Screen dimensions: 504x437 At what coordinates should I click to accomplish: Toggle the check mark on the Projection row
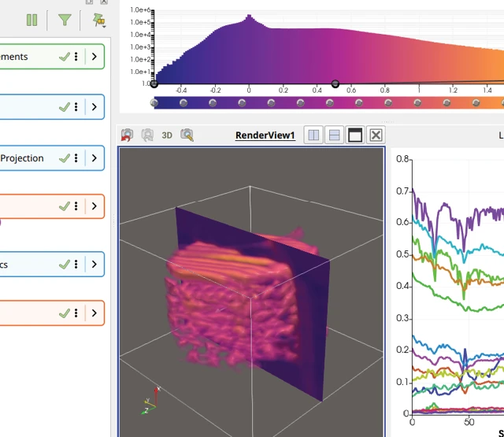point(65,158)
